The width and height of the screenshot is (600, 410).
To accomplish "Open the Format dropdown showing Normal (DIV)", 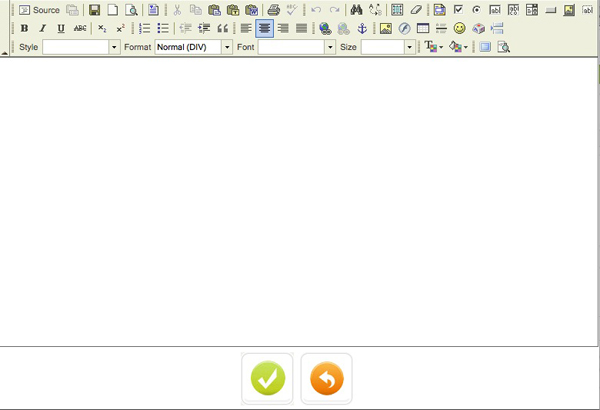I will coord(193,47).
